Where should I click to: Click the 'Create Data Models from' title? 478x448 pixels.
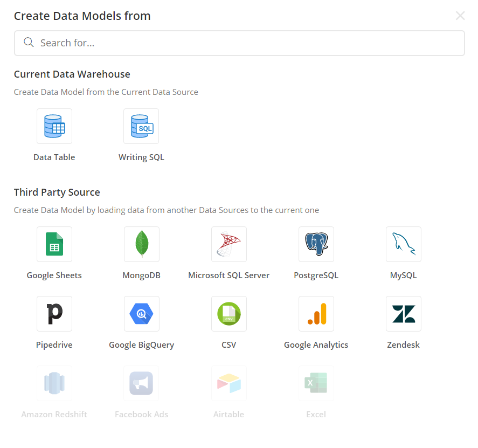pos(82,16)
